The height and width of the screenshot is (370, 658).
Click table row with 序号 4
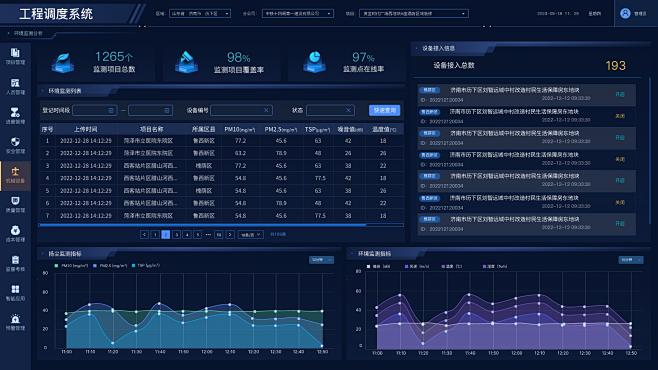[x=221, y=178]
